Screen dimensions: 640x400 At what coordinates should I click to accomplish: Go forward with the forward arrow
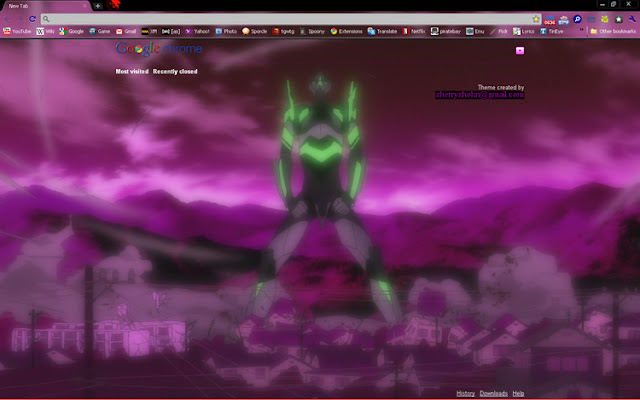click(20, 19)
